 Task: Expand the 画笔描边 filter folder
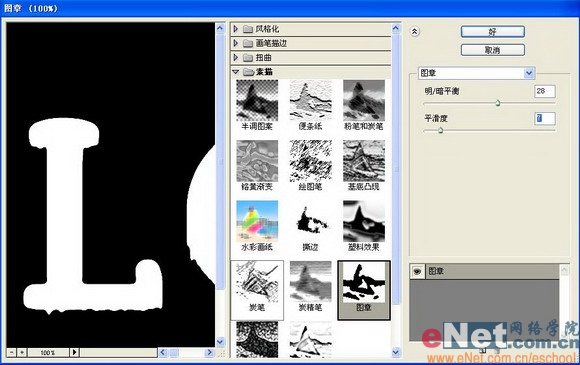click(236, 43)
